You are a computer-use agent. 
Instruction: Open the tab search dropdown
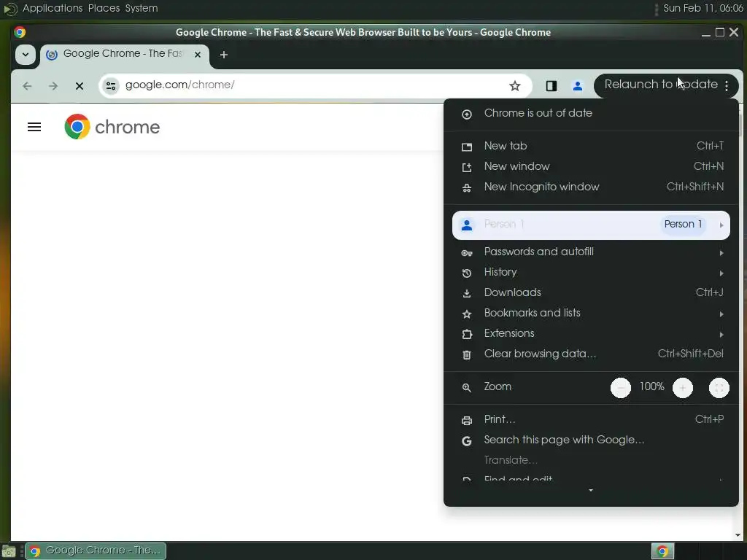26,54
